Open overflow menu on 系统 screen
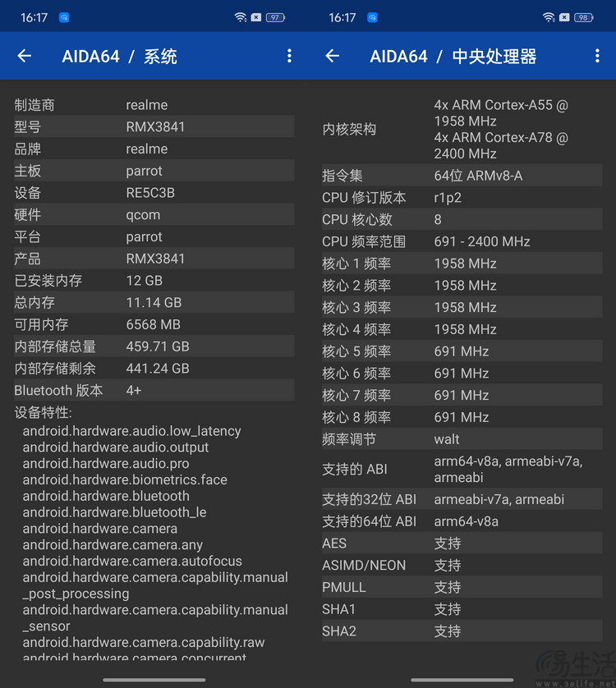The image size is (616, 688). point(289,56)
